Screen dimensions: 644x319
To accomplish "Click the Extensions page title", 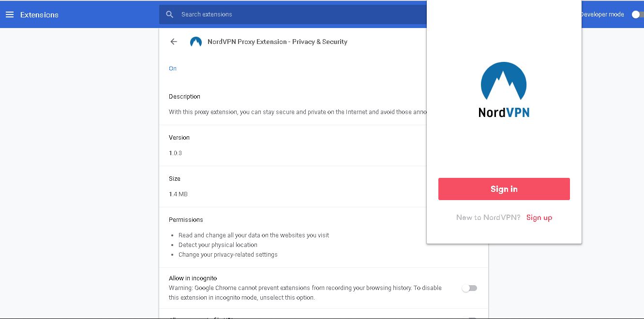I will [x=39, y=15].
